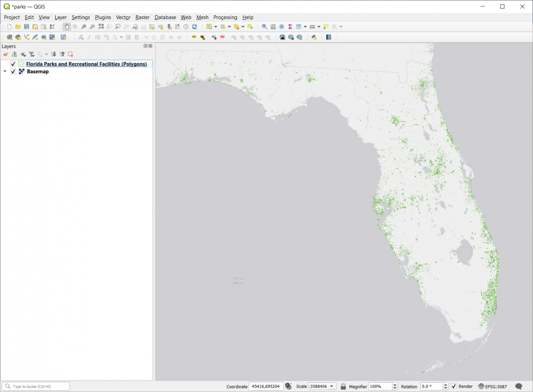Hide the Florida Parks polygons layer
Viewport: 533px width, 392px height.
coord(13,64)
